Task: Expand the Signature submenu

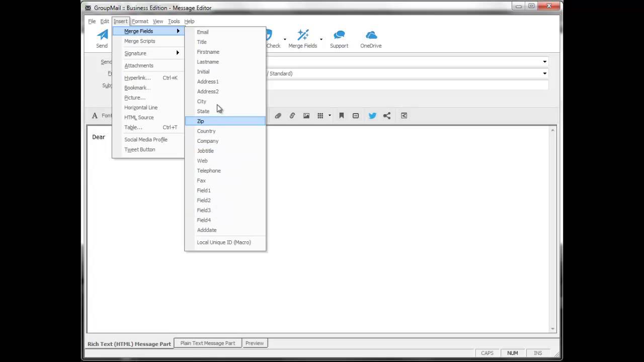Action: pos(149,53)
